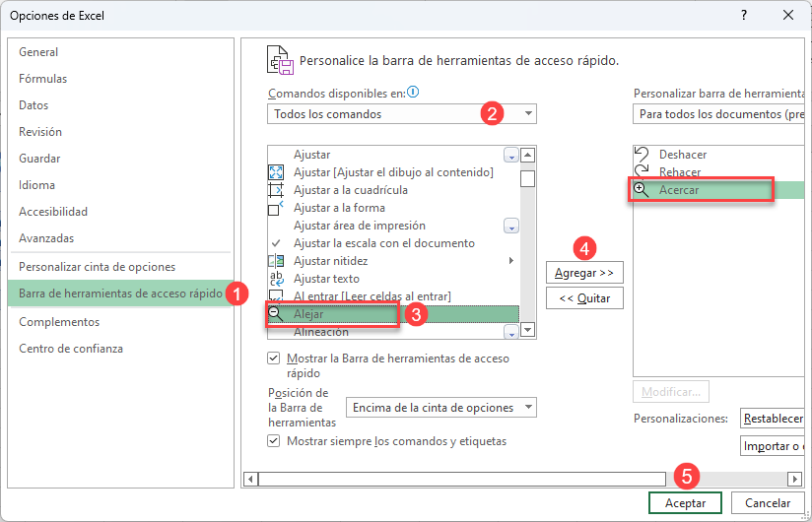Click the horizontal scrollbar left arrow
Viewport: 812px width, 522px height.
point(250,479)
